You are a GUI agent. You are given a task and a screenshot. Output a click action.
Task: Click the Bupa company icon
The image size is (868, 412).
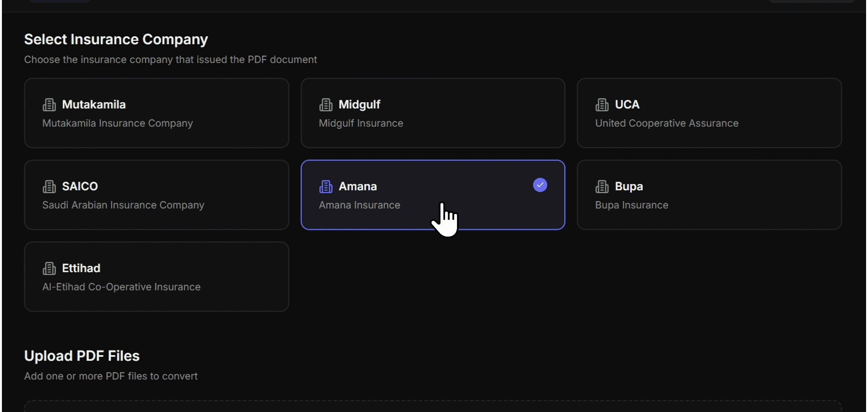click(x=601, y=186)
